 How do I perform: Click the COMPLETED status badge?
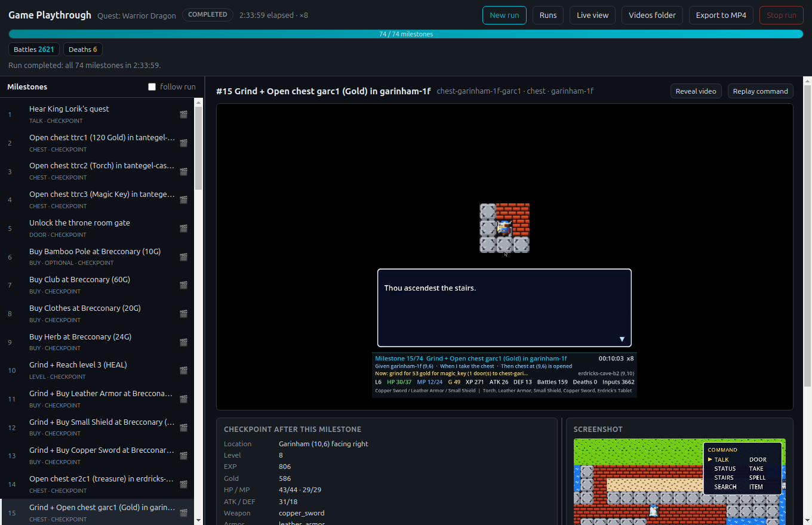pos(208,14)
